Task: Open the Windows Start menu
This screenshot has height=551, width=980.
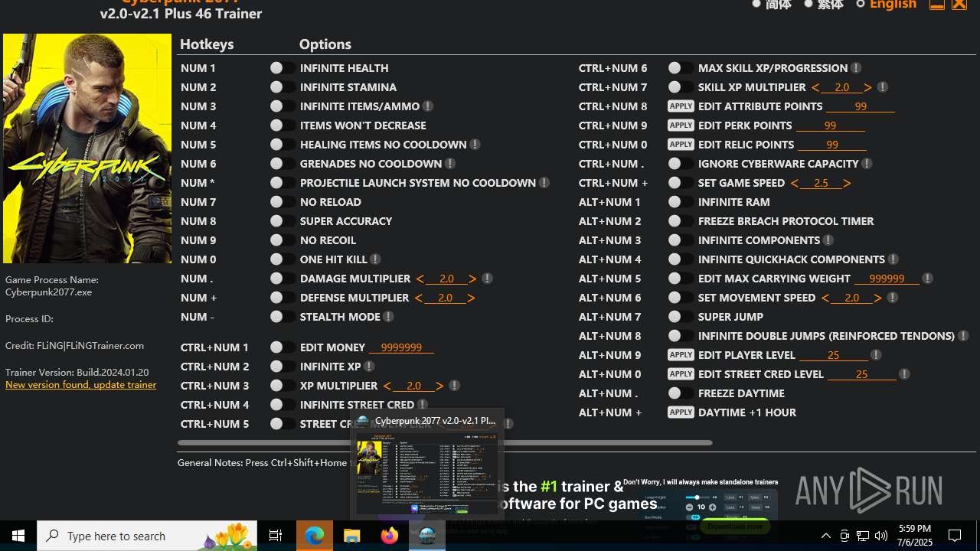Action: tap(18, 536)
